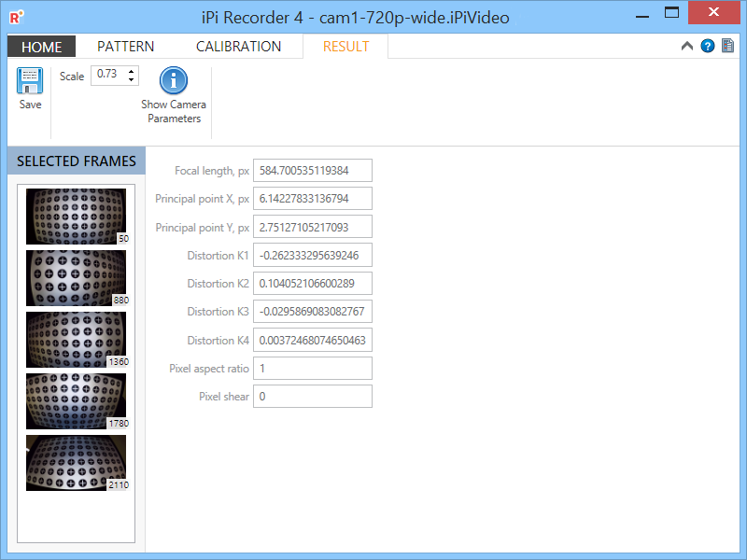Open the document notes icon beside help
The width and height of the screenshot is (747, 560).
pyautogui.click(x=727, y=46)
